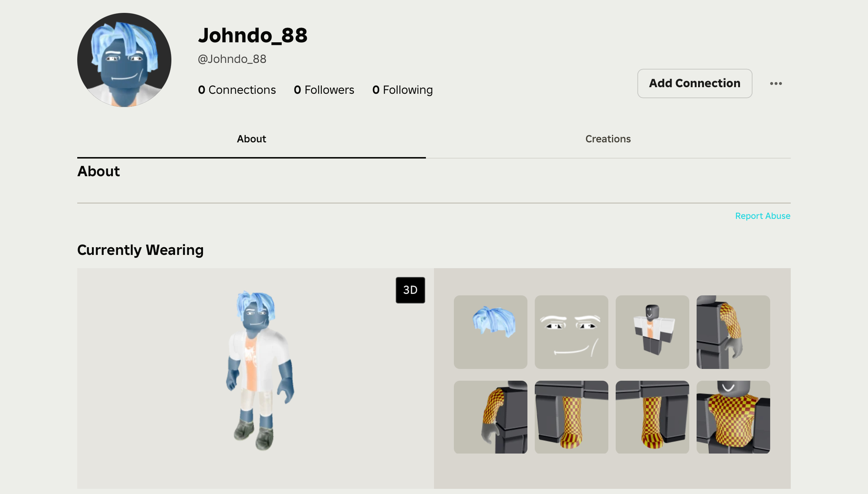
Task: View the 0 Connections list
Action: tap(237, 90)
